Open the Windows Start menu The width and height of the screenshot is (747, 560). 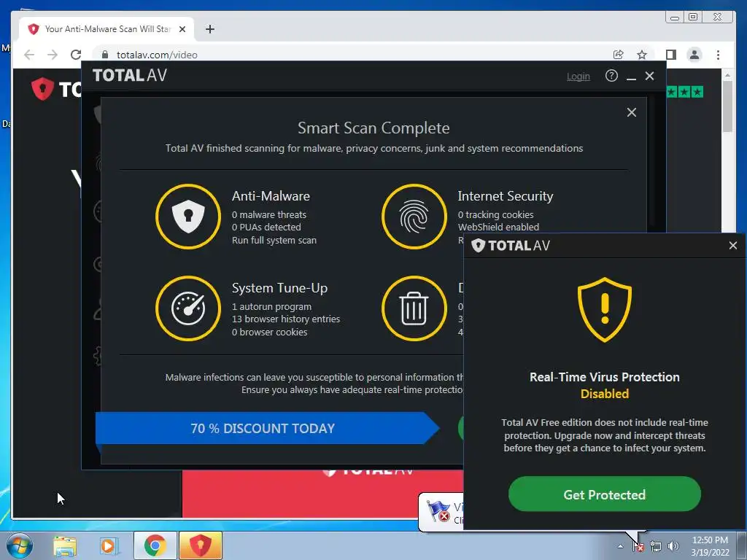click(19, 545)
